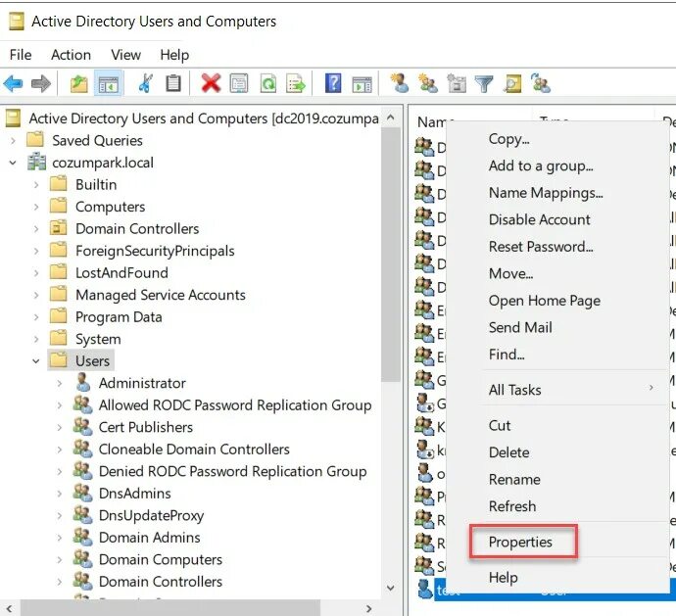Click tree pane scroll up arrow

(x=391, y=118)
